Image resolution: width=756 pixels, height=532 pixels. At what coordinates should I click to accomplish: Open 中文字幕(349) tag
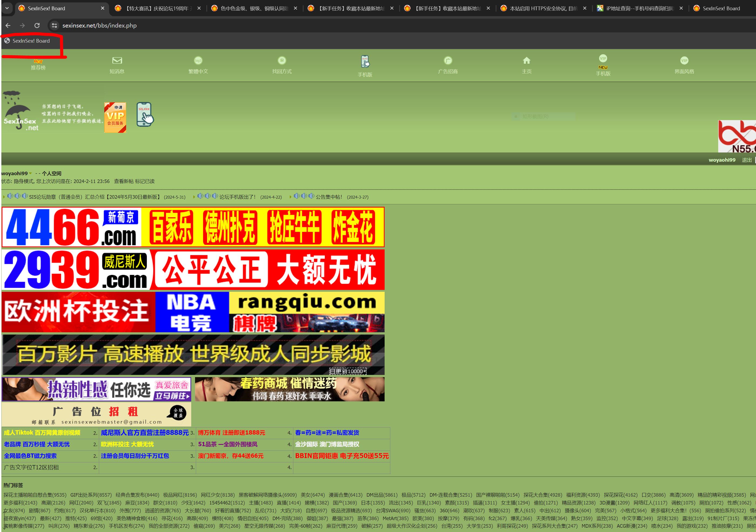click(637, 518)
